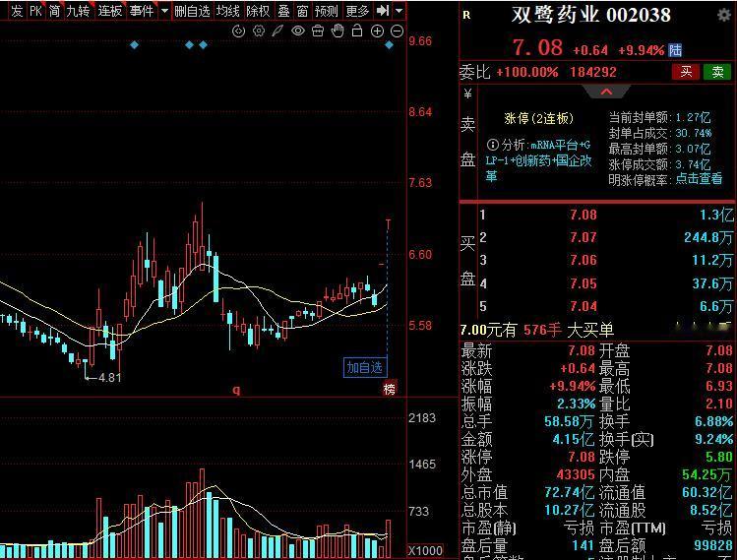The height and width of the screenshot is (560, 737).
Task: Click 盘后额 value 99828
Action: tap(713, 545)
